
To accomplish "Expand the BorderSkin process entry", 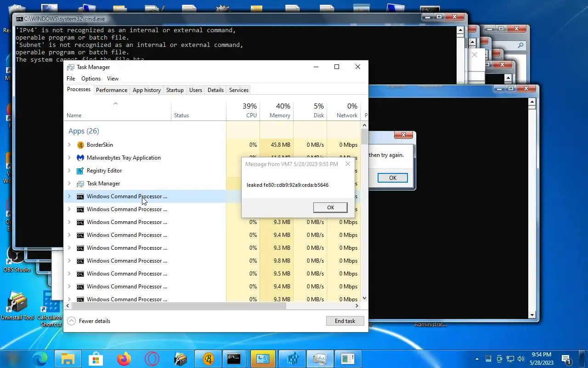I will tap(69, 145).
